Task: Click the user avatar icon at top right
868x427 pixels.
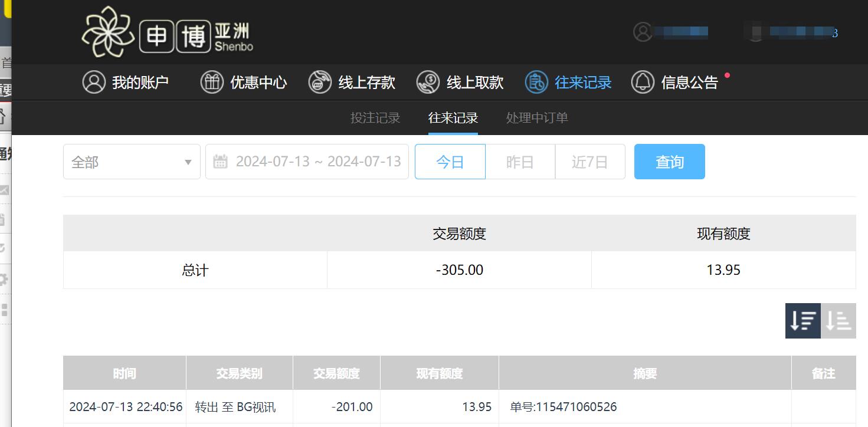Action: 641,31
